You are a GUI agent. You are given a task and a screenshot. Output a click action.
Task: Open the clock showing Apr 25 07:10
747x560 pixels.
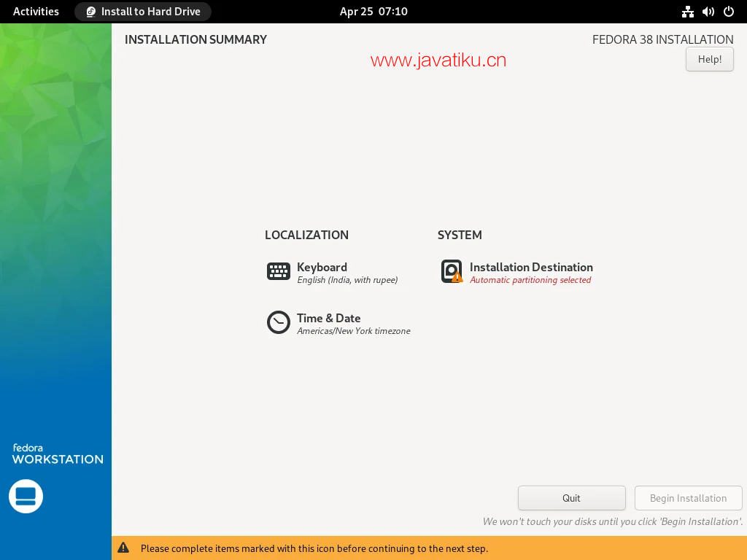coord(373,12)
